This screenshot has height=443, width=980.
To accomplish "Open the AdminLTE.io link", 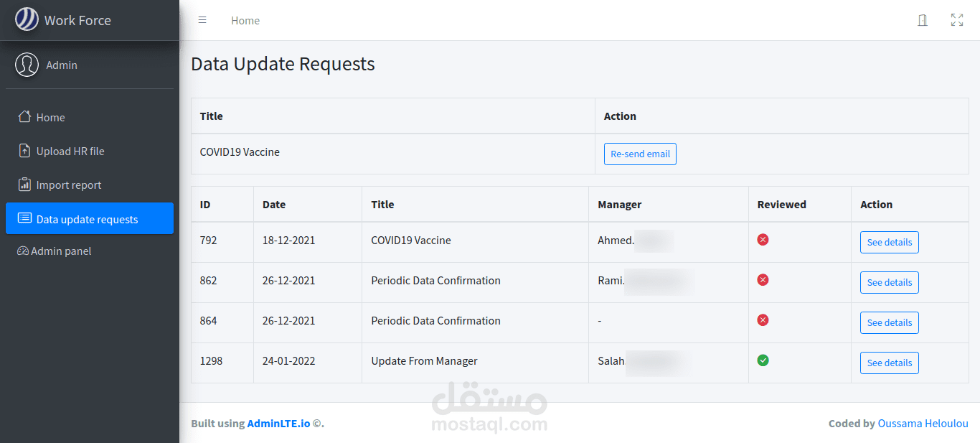I will pyautogui.click(x=278, y=424).
